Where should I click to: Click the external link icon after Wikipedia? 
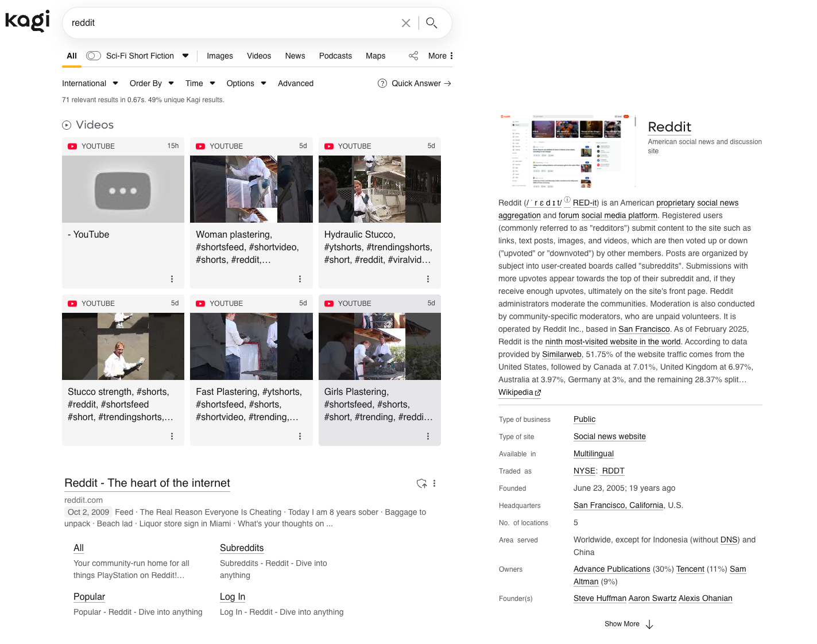537,392
